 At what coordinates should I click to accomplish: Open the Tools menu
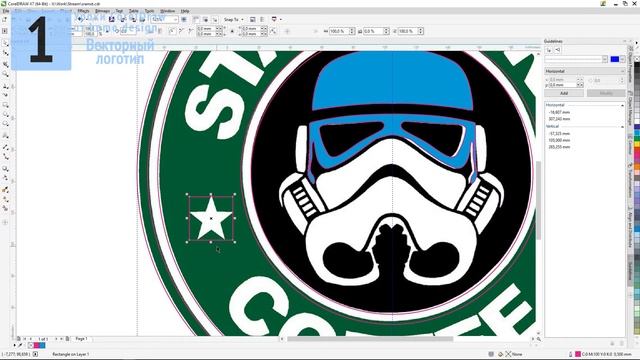(x=149, y=11)
